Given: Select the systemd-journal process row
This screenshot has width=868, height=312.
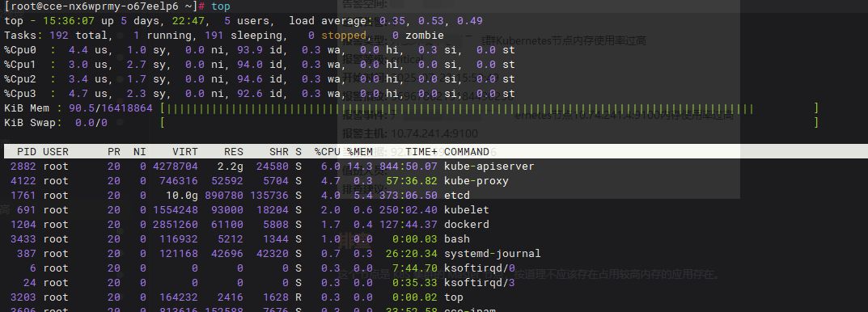Looking at the screenshot, I should tap(273, 253).
